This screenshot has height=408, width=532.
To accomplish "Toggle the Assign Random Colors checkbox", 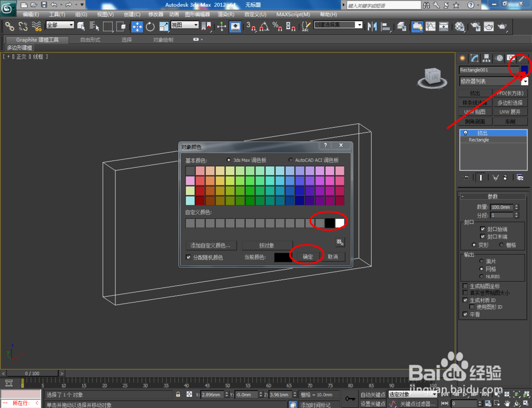I will (188, 257).
